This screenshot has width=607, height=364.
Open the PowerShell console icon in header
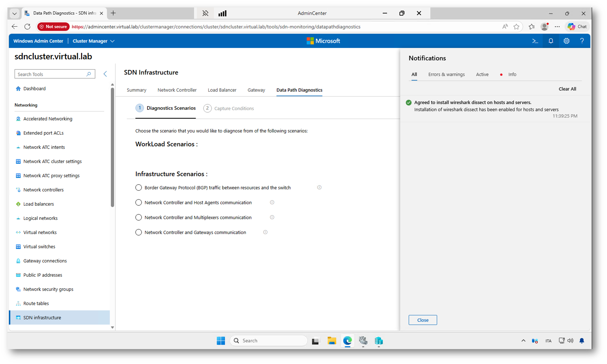[535, 41]
